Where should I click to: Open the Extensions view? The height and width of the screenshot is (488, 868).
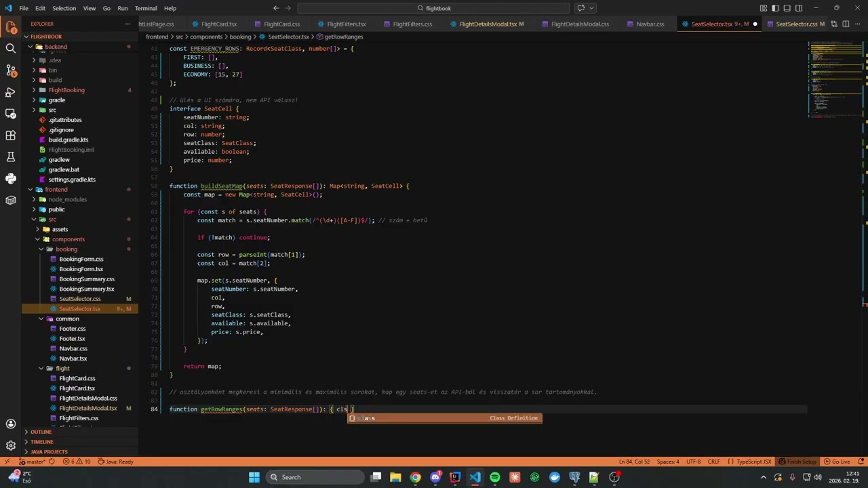point(11,136)
